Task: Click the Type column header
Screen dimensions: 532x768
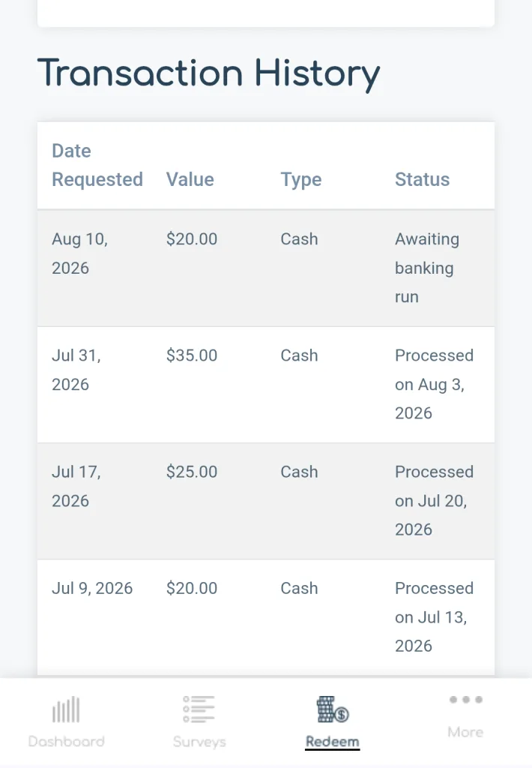Action: [301, 180]
